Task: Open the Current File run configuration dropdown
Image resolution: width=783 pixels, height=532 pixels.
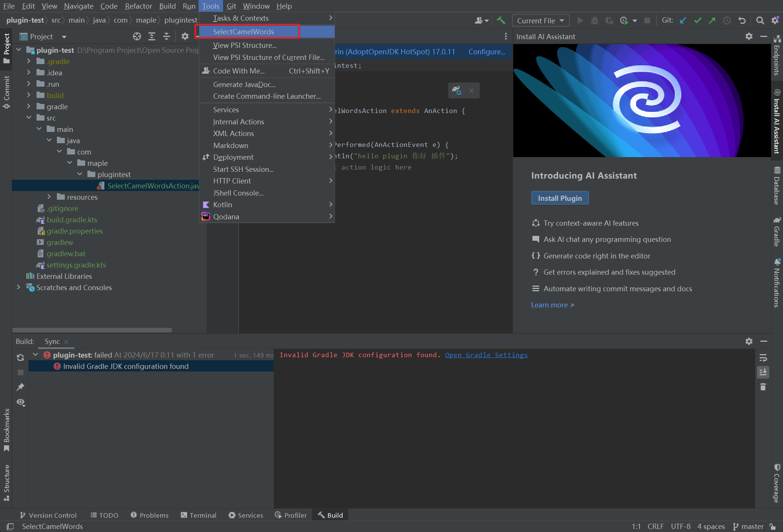Action: pos(540,21)
